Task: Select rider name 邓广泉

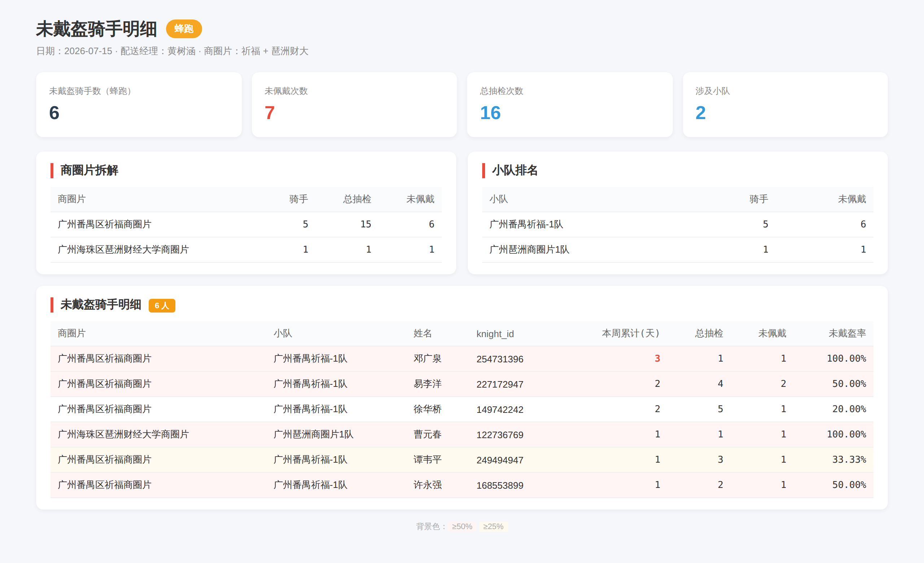Action: coord(427,358)
